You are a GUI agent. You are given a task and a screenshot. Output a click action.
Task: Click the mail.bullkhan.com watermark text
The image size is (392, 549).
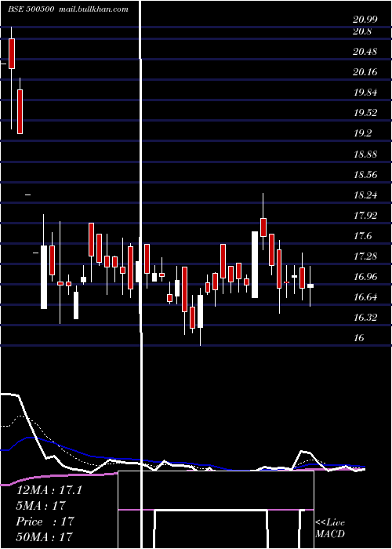coord(93,9)
